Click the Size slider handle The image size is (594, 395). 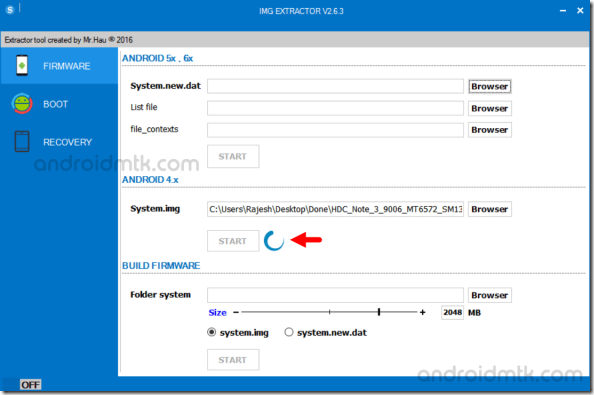(379, 312)
